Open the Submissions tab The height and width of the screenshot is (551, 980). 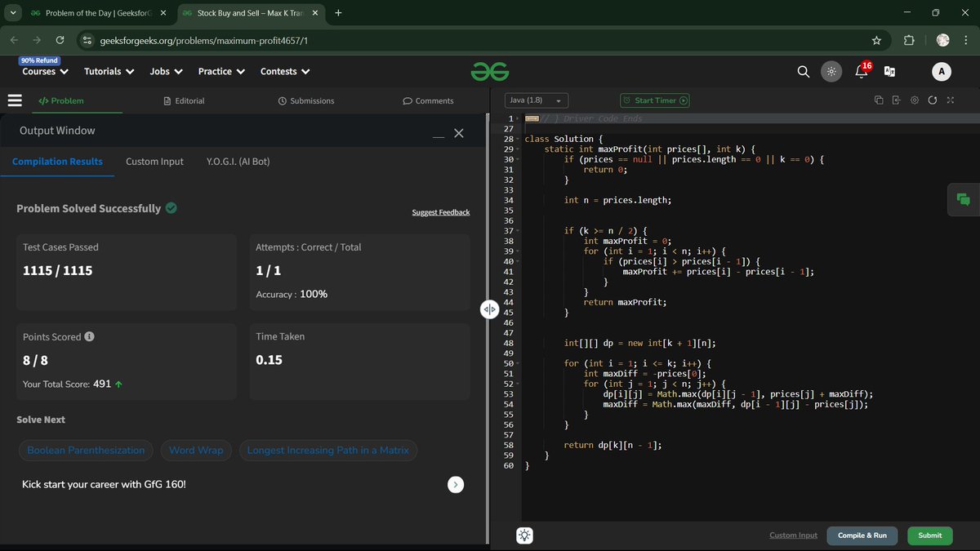click(x=305, y=100)
